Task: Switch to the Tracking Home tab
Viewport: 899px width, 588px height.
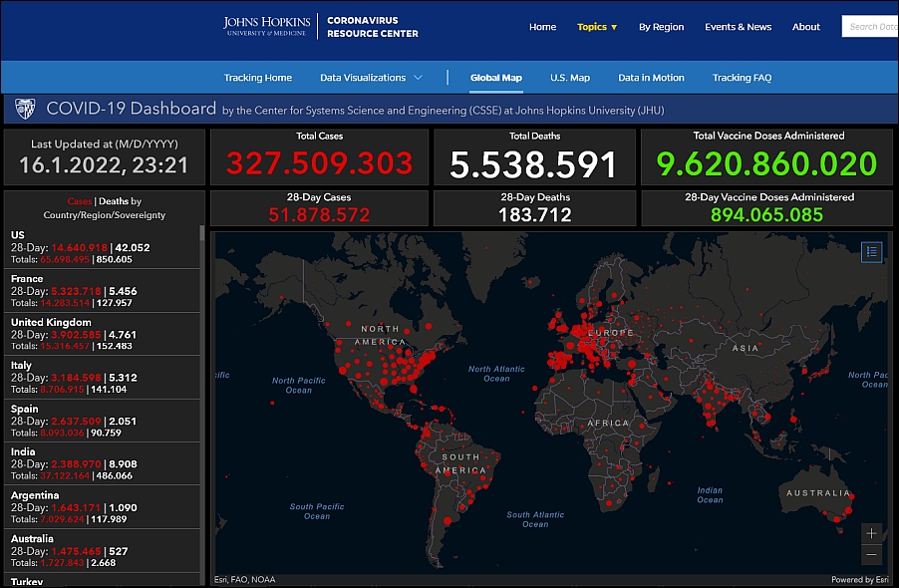Action: click(x=257, y=78)
